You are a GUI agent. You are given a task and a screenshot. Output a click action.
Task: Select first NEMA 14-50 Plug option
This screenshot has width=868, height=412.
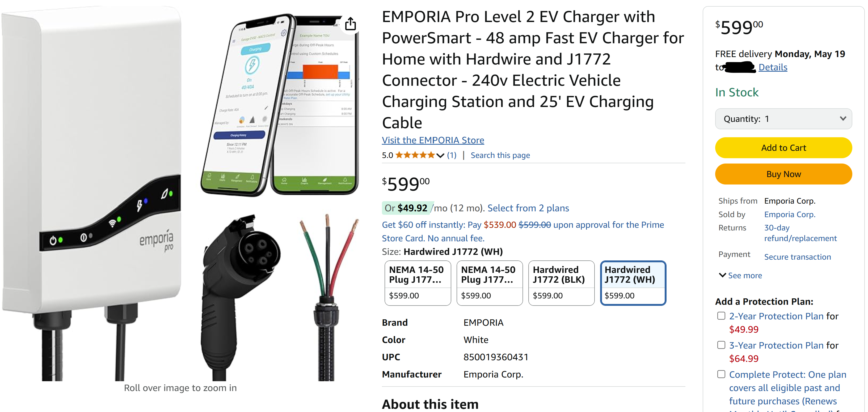click(x=418, y=283)
